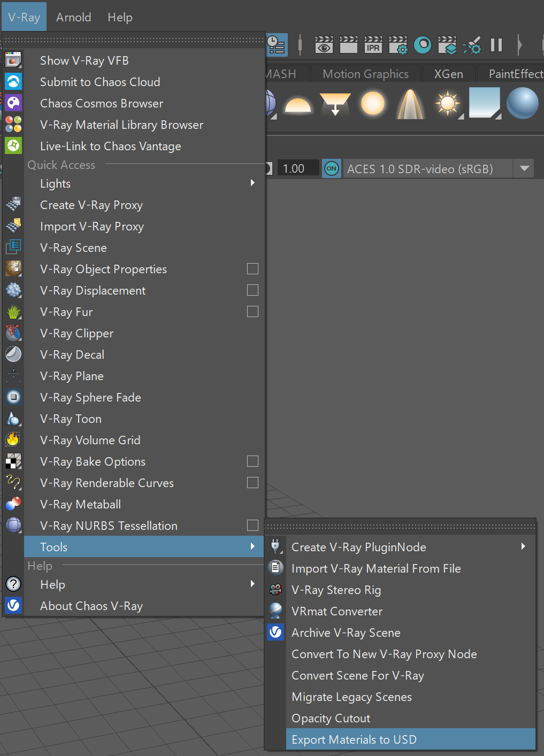Click the Chaos Cosmos Browser icon
The image size is (544, 756).
13,103
